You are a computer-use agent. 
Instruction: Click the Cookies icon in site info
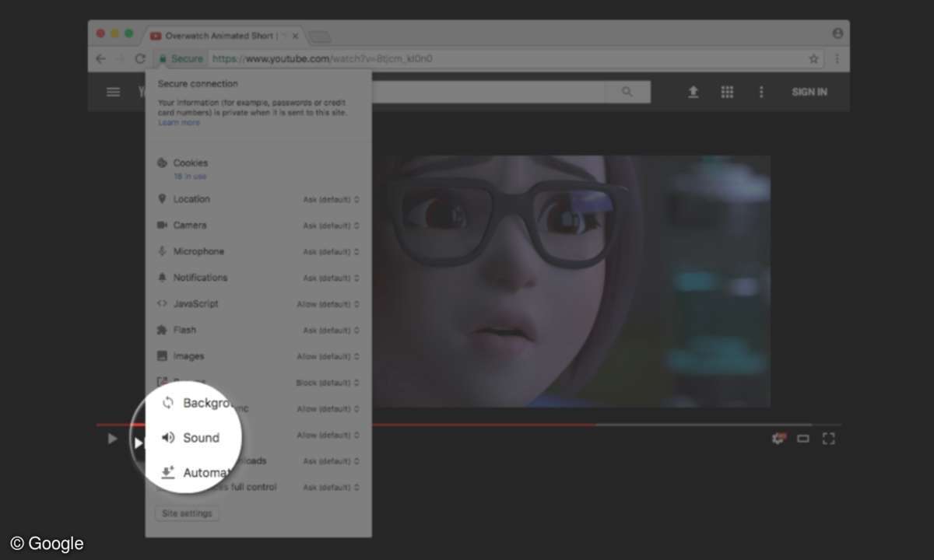(x=162, y=163)
